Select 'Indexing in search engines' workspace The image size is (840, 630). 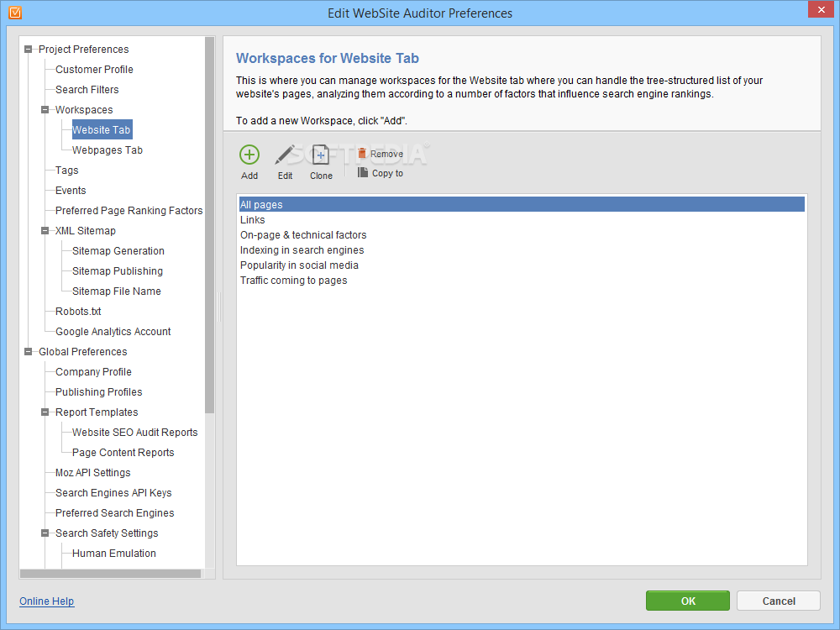pyautogui.click(x=522, y=250)
